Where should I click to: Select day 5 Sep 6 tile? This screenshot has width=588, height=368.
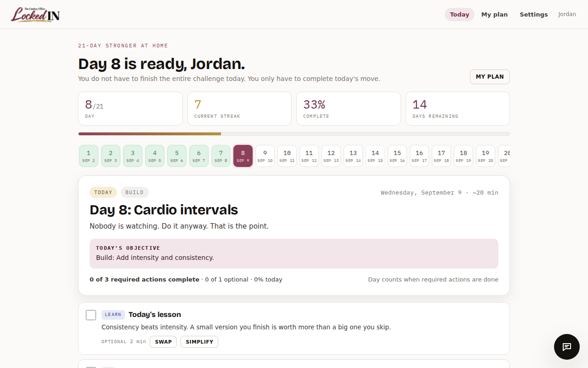(177, 156)
